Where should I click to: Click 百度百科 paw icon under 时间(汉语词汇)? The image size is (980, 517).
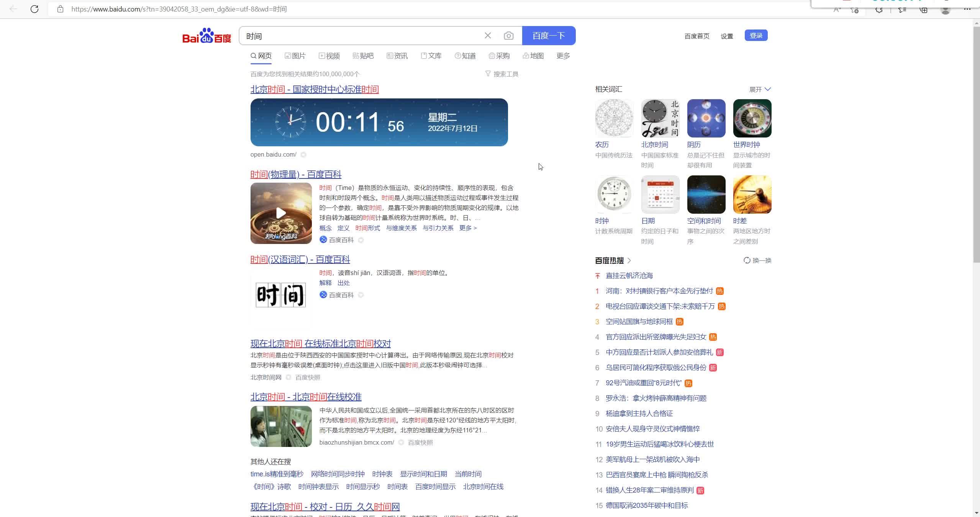[323, 294]
